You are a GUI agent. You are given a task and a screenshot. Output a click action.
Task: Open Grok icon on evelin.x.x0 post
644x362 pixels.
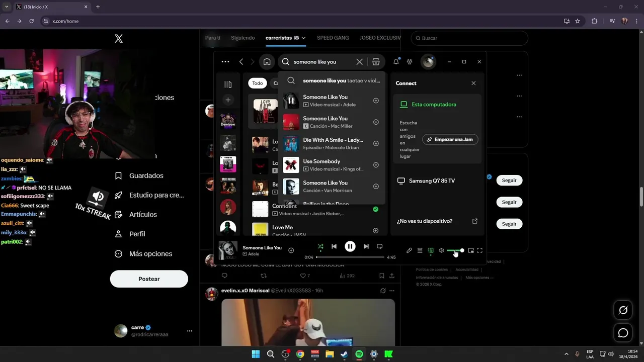[x=383, y=291]
